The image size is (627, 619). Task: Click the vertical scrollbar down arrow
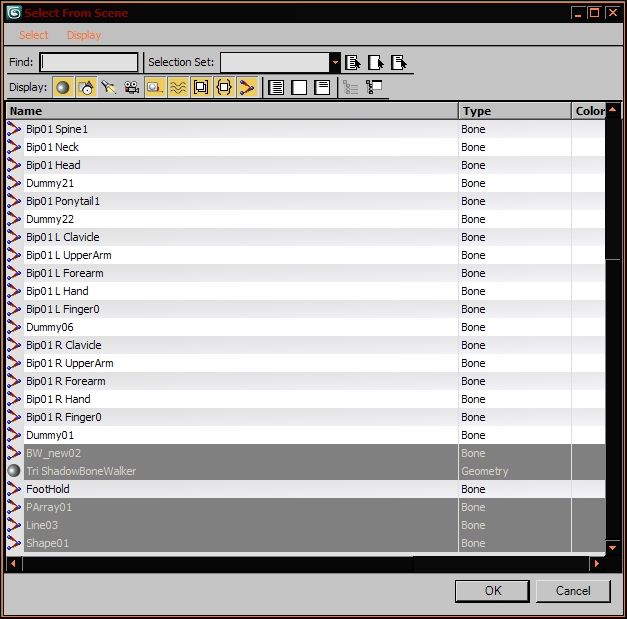point(613,547)
